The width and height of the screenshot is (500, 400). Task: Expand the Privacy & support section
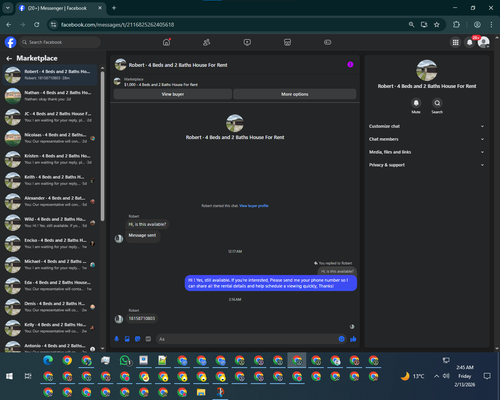[427, 165]
